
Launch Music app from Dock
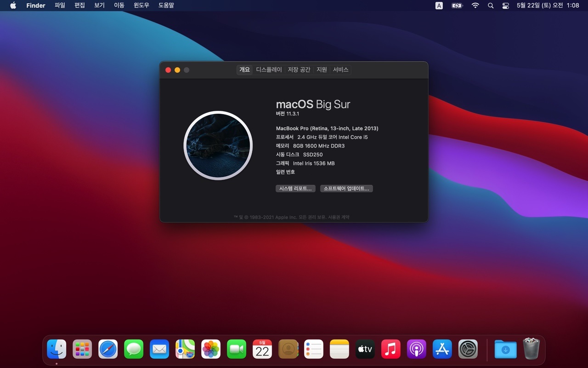tap(391, 349)
